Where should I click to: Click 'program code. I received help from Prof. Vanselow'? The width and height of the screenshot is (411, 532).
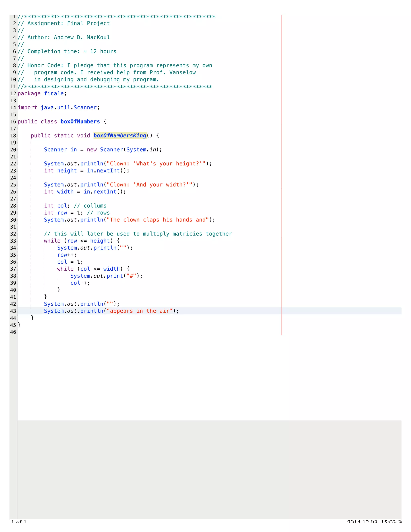(x=115, y=73)
